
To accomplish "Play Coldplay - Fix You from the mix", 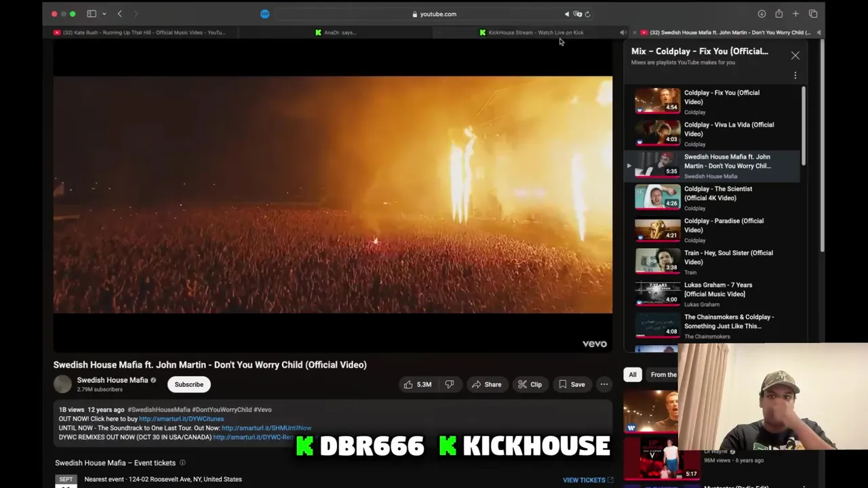I will pyautogui.click(x=712, y=102).
